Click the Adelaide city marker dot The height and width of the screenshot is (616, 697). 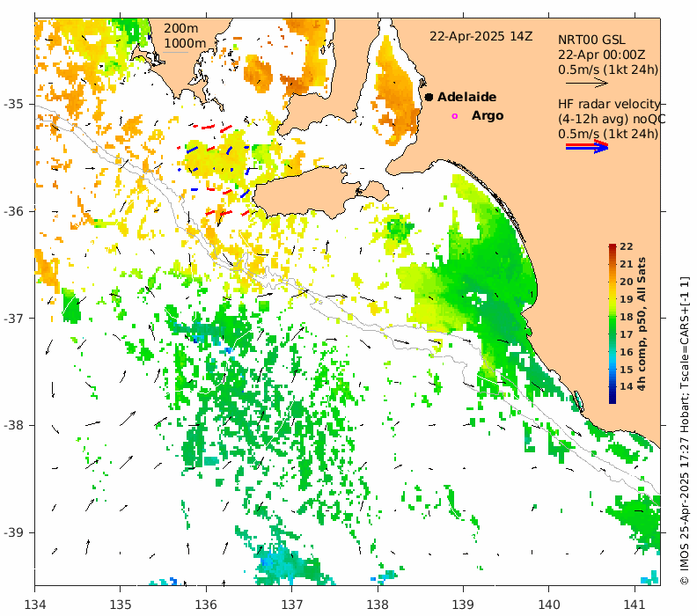429,97
